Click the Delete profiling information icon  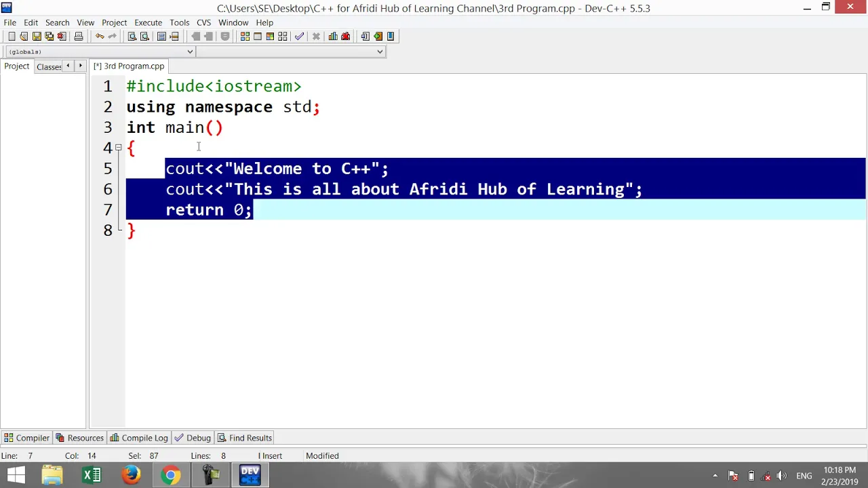(346, 37)
